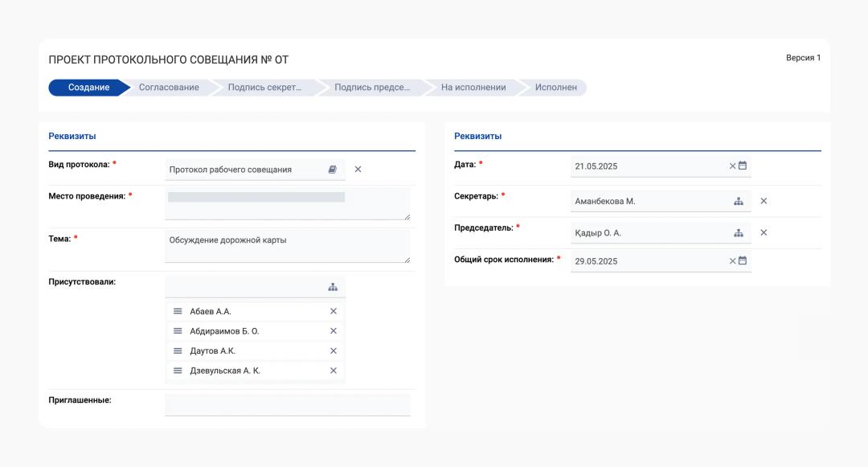Clear the Вид протокола field value
Image resolution: width=868 pixels, height=467 pixels.
[x=358, y=170]
